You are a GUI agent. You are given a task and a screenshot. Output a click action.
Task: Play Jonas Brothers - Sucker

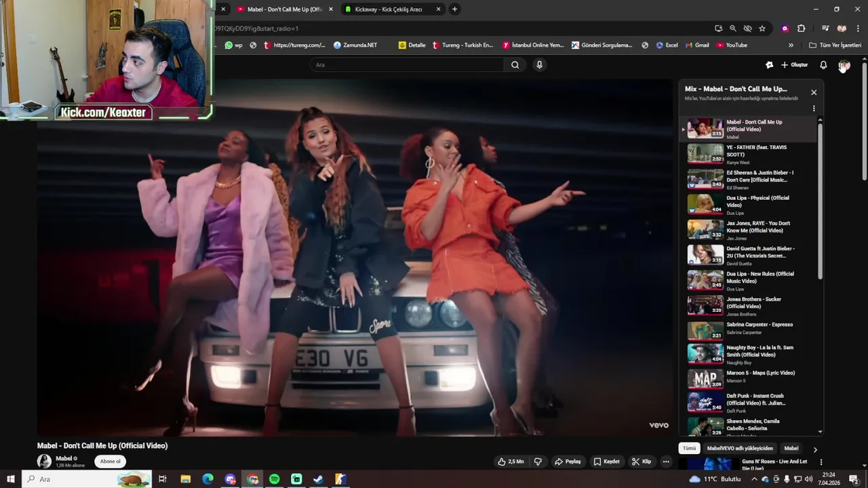point(749,306)
